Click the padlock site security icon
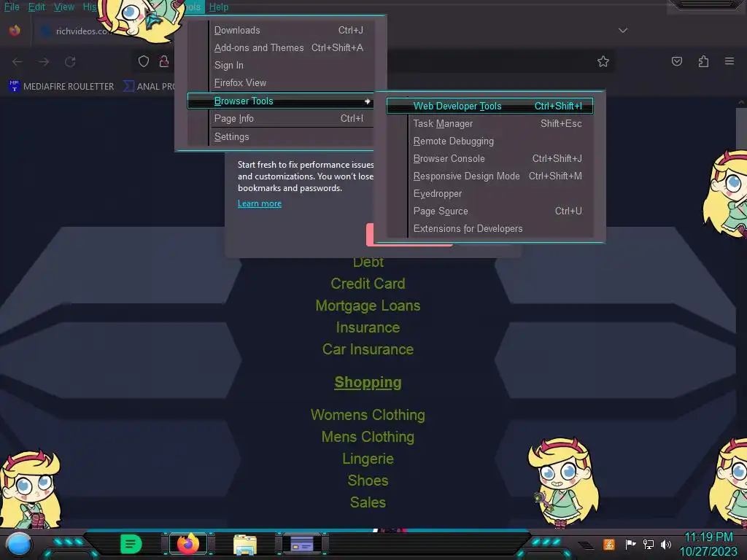The height and width of the screenshot is (560, 747). pyautogui.click(x=164, y=61)
